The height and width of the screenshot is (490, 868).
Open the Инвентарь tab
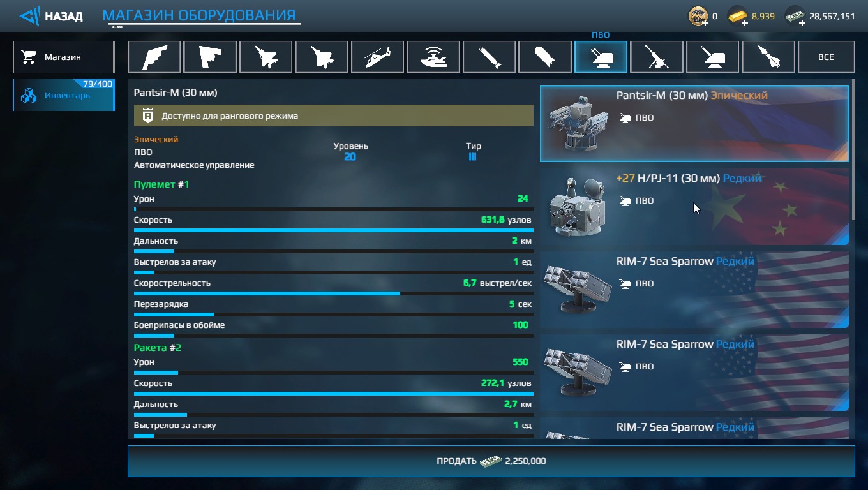tap(63, 95)
